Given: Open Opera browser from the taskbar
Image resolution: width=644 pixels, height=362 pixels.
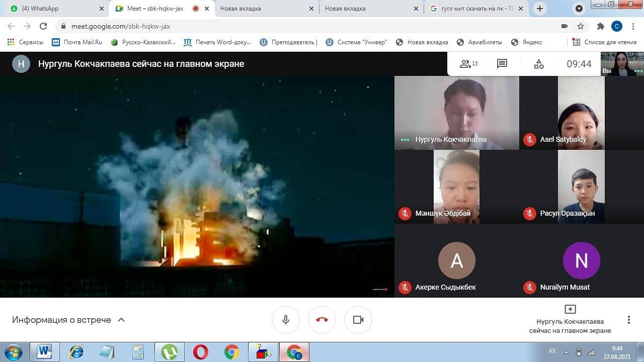Looking at the screenshot, I should coord(200,352).
